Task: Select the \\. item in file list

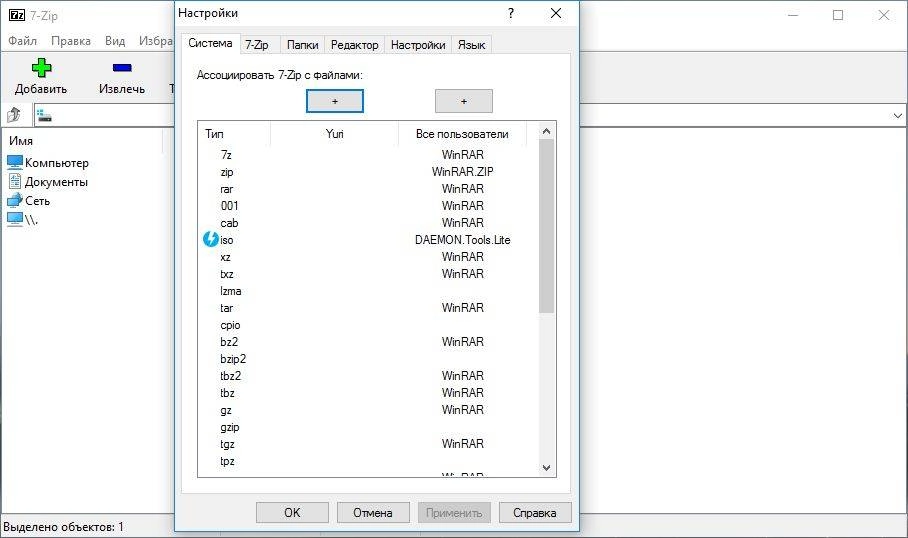Action: point(23,219)
